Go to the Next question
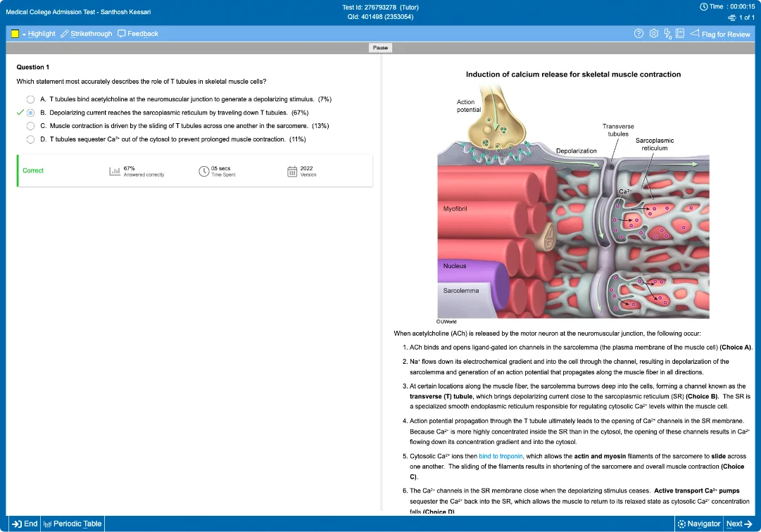The image size is (761, 532). click(x=739, y=524)
